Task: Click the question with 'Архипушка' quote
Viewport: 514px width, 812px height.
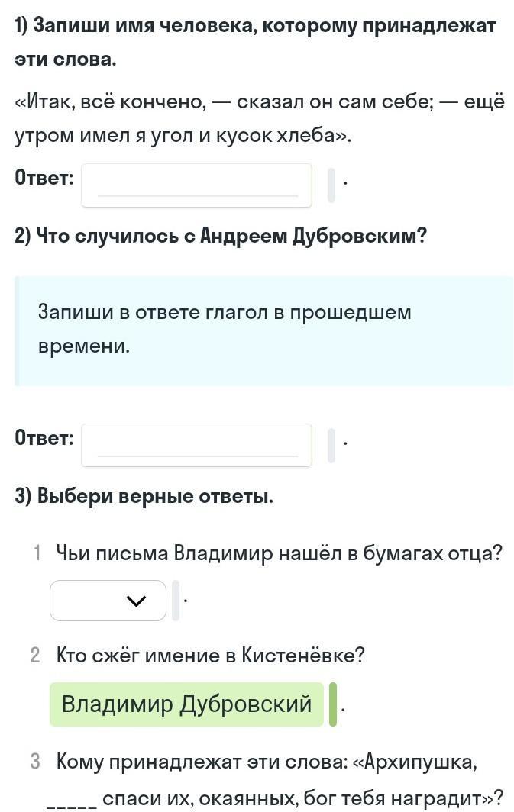Action: coord(275,779)
